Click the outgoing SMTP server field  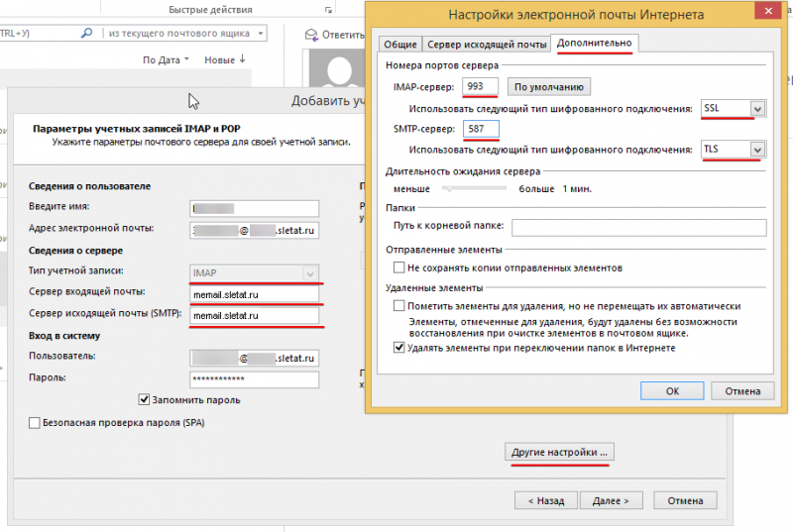255,316
